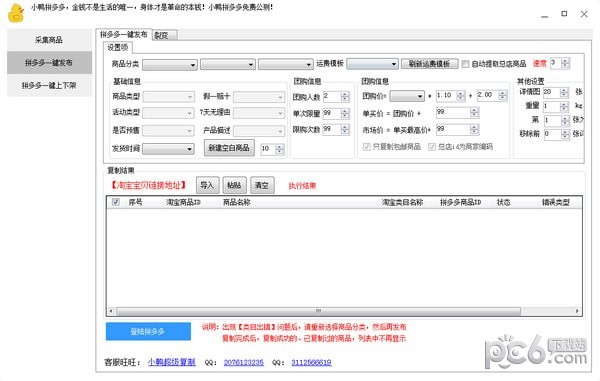Click the 错误类型 column header
The image size is (600, 381).
(556, 202)
